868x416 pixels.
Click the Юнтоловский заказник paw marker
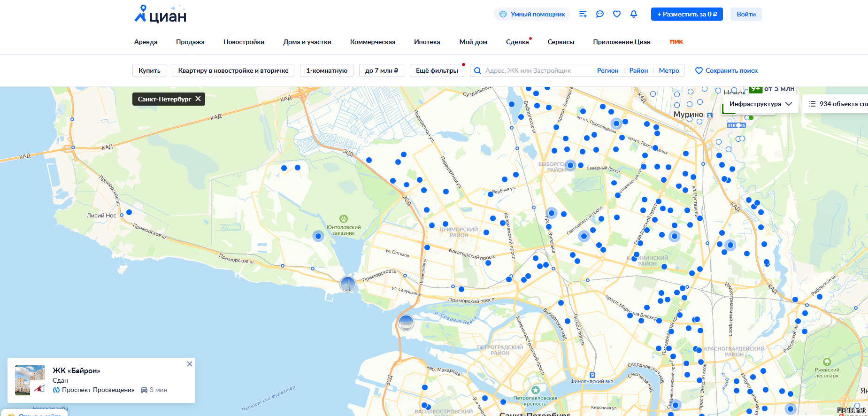pos(344,218)
